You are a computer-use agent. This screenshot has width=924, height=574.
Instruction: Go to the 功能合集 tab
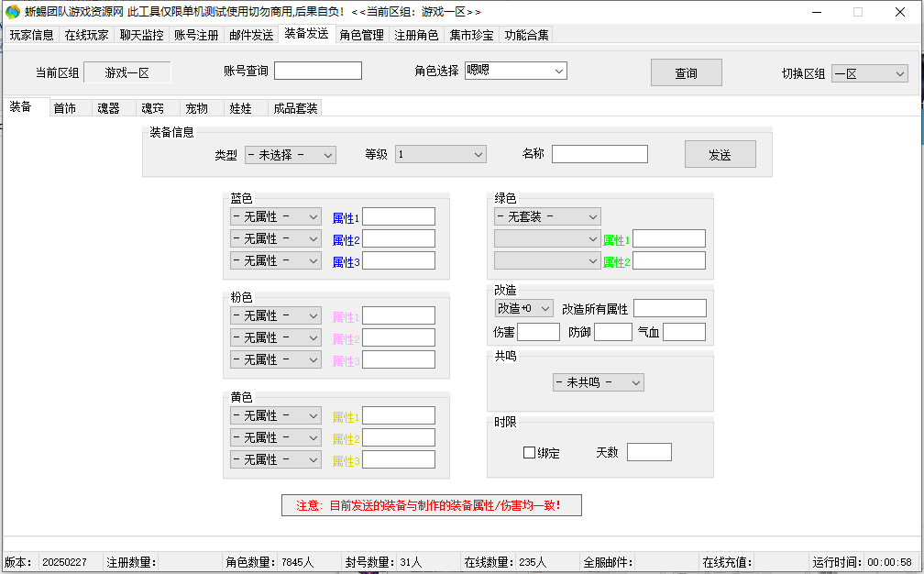[526, 35]
